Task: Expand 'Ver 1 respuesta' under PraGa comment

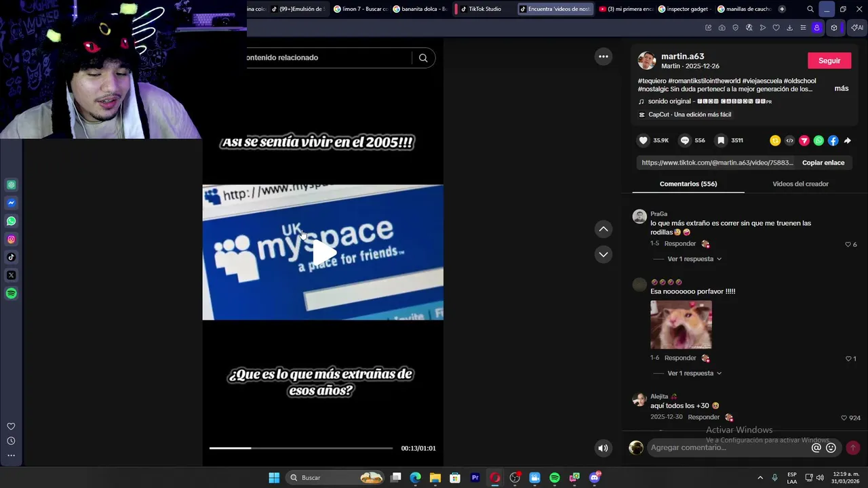Action: 694,259
